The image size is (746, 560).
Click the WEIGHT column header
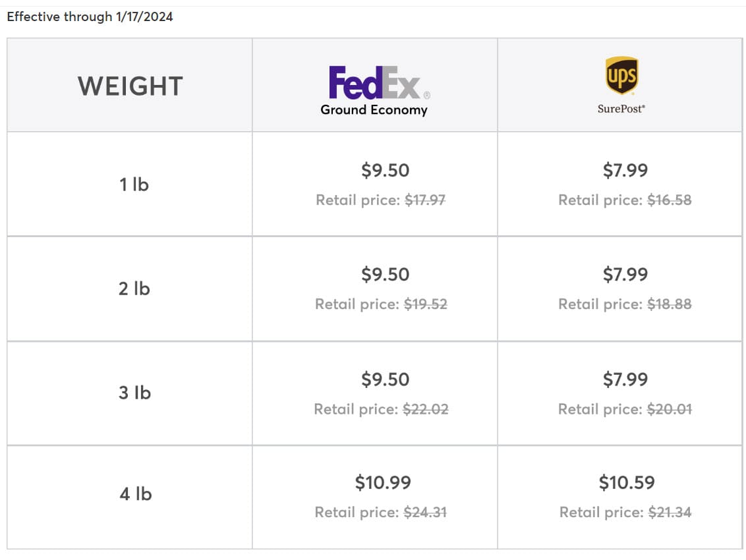coord(130,86)
